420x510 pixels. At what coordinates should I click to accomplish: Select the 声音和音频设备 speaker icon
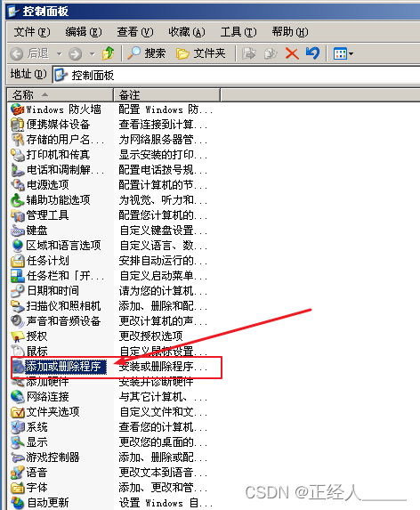coord(18,321)
